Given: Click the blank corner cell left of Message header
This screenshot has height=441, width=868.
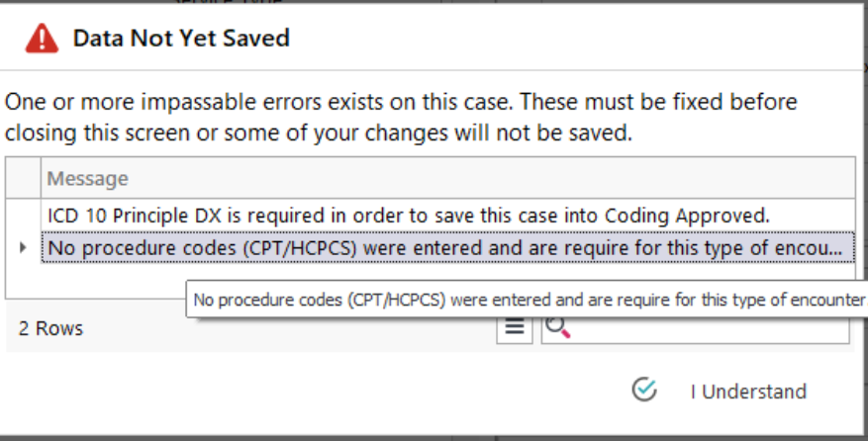Looking at the screenshot, I should tap(23, 178).
